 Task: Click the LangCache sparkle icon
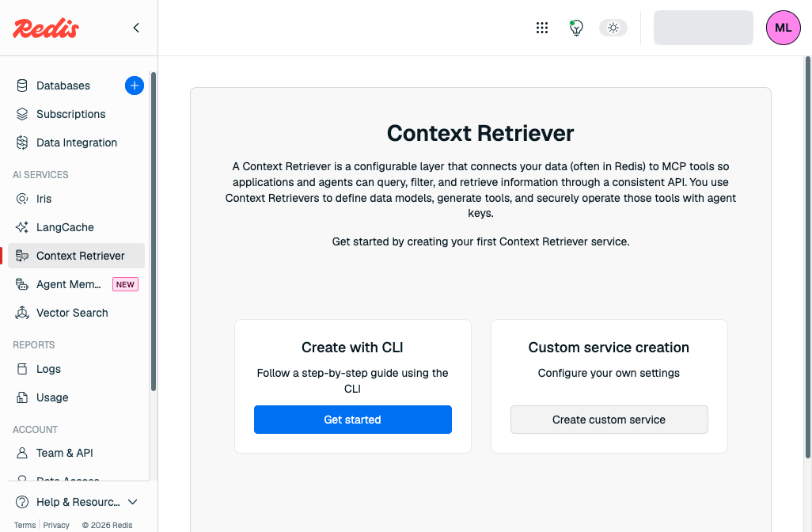tap(21, 227)
